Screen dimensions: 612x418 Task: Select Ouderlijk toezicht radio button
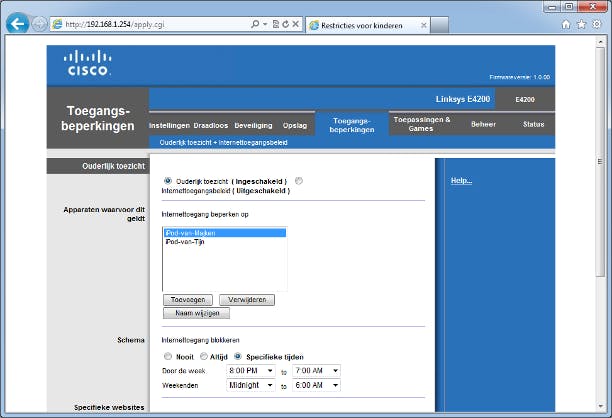click(x=168, y=181)
